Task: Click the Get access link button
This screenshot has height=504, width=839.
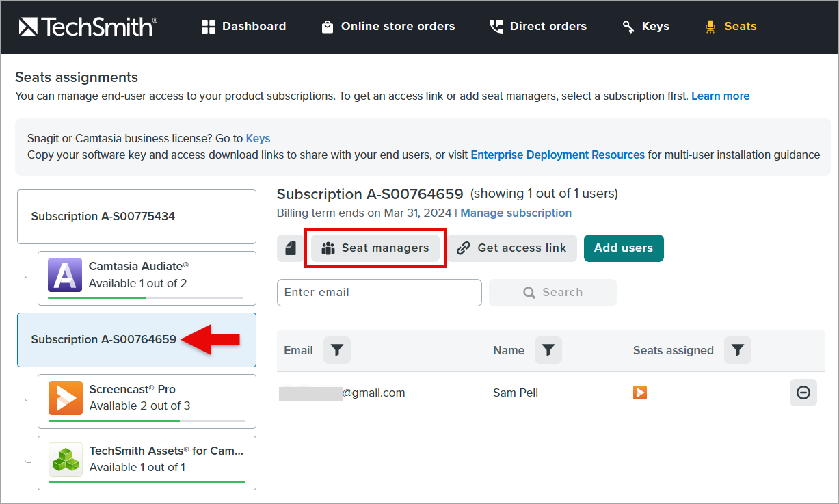Action: (512, 248)
